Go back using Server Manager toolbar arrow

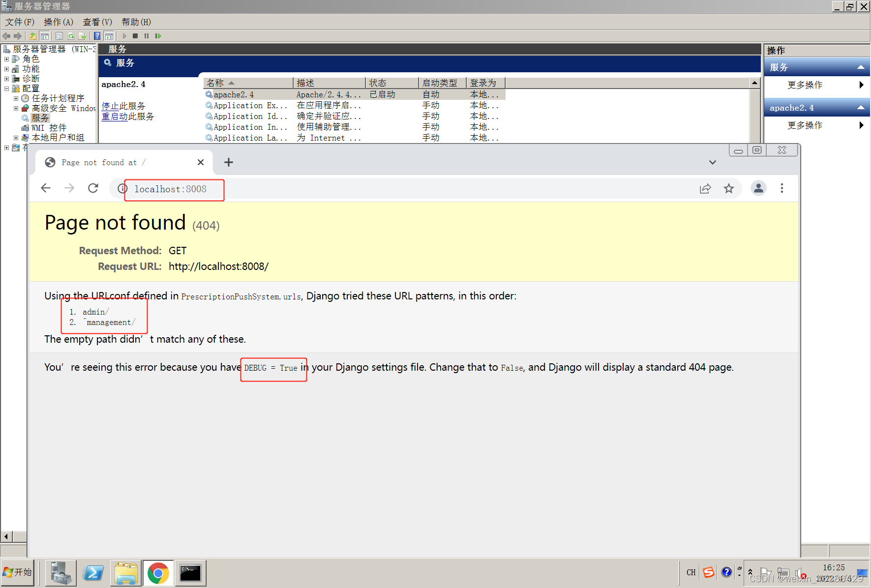(6, 36)
